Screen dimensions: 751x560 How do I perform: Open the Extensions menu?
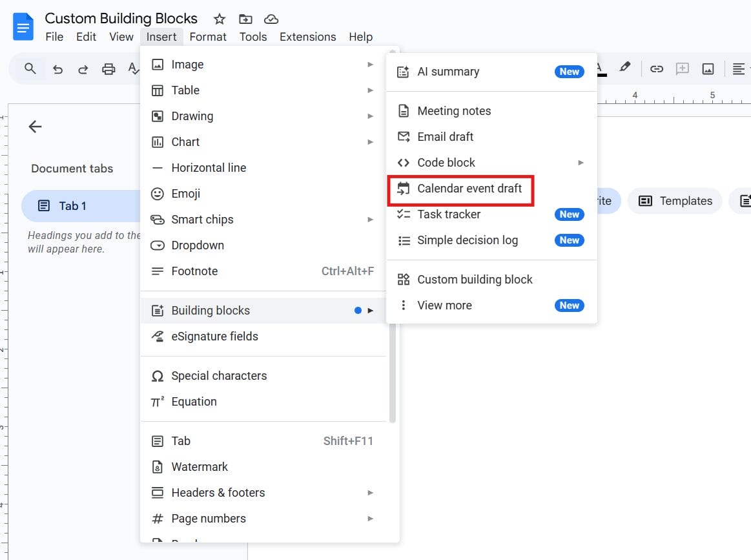point(307,37)
